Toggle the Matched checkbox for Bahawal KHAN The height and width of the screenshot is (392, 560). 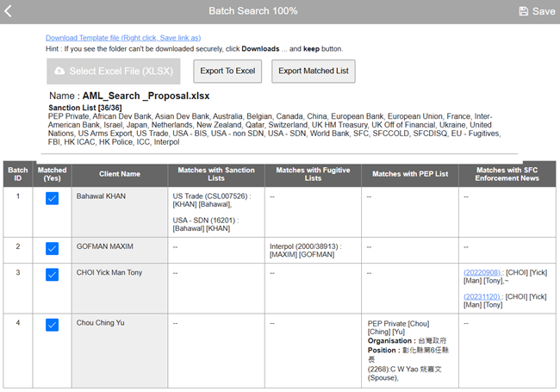(52, 199)
